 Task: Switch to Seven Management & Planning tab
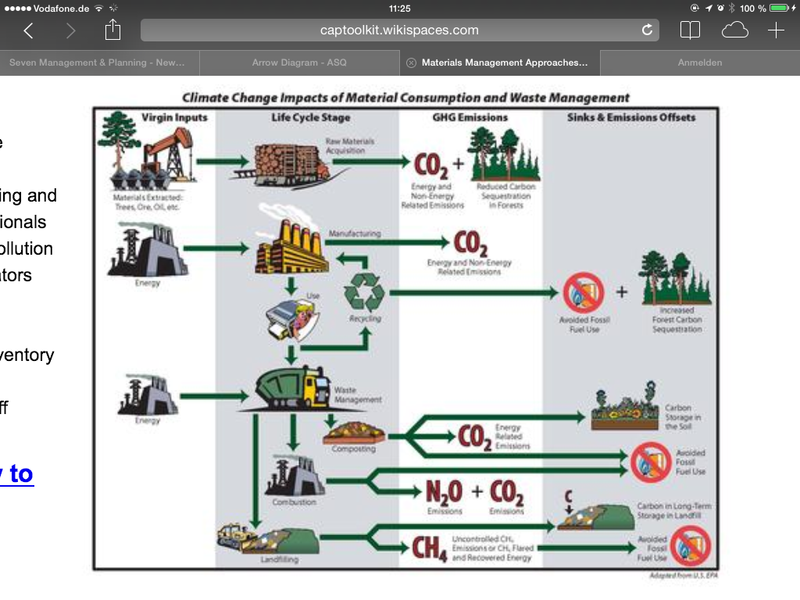click(x=98, y=62)
